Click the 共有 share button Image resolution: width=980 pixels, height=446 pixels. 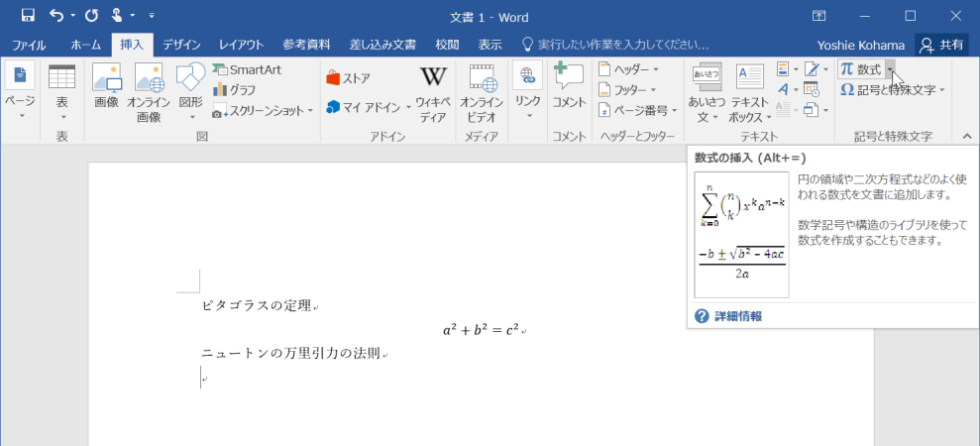coord(942,45)
